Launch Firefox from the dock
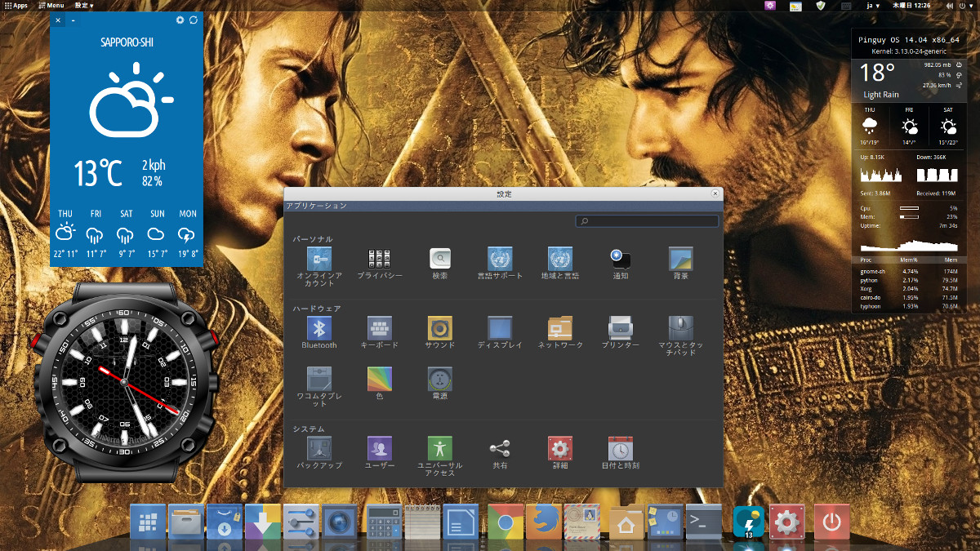 coord(544,523)
